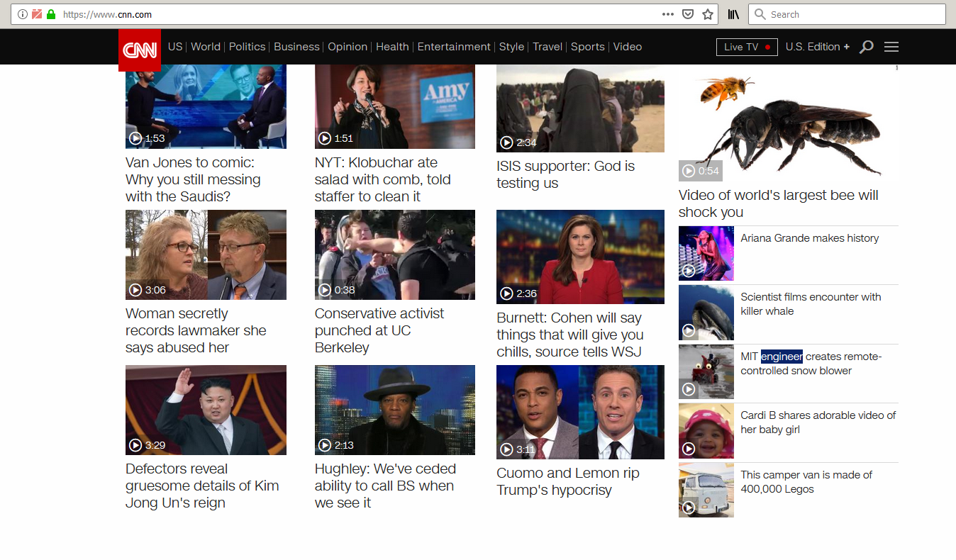Open 'NYT: Klobuchar ate salad with comb' headline

click(383, 179)
